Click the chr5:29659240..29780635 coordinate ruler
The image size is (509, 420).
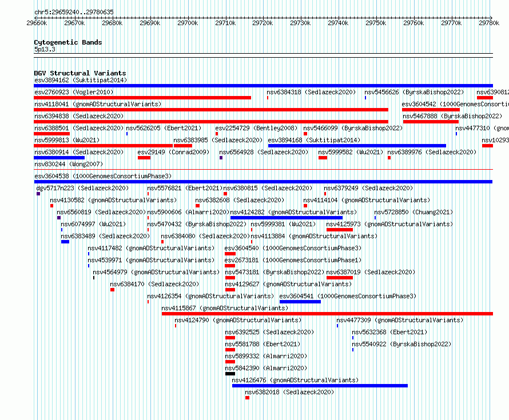click(263, 18)
